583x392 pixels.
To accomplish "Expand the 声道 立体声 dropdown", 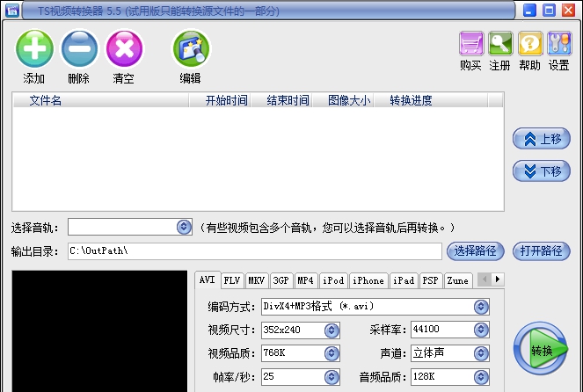I will (x=481, y=353).
